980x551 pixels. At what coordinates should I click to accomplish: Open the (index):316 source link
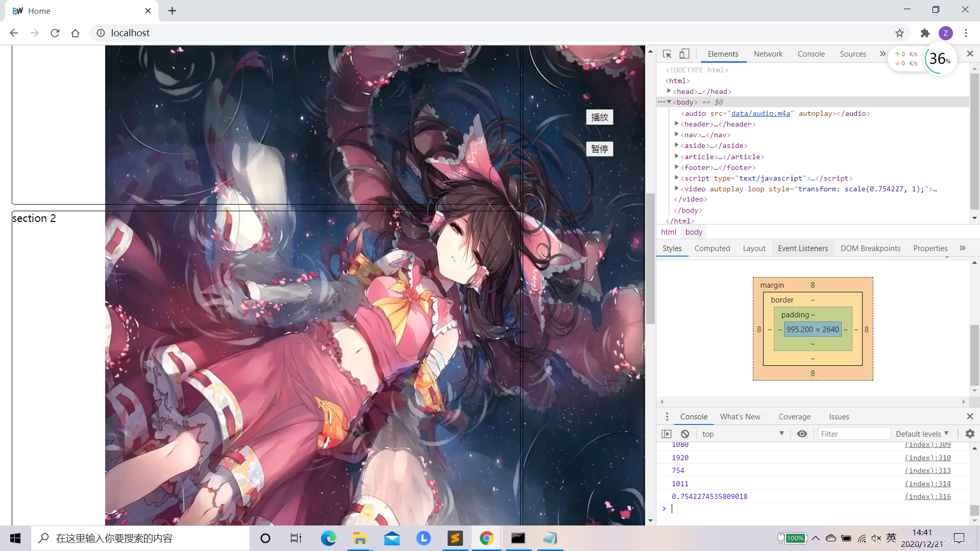point(928,496)
